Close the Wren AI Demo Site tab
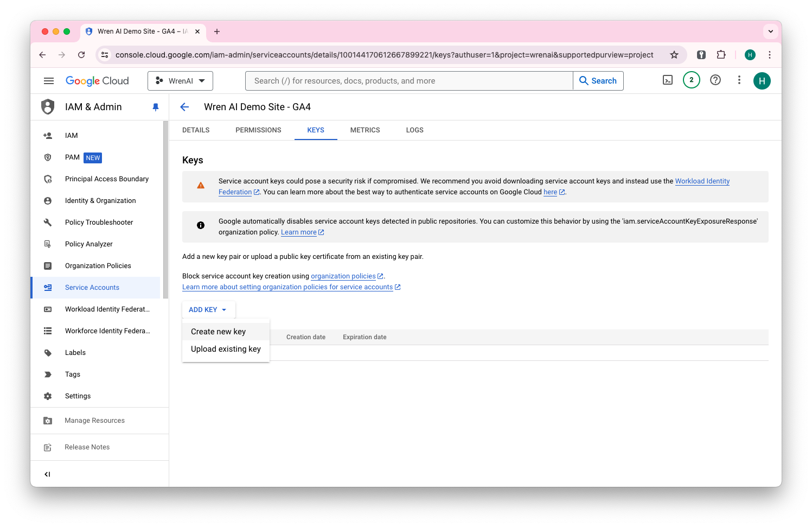 (197, 31)
